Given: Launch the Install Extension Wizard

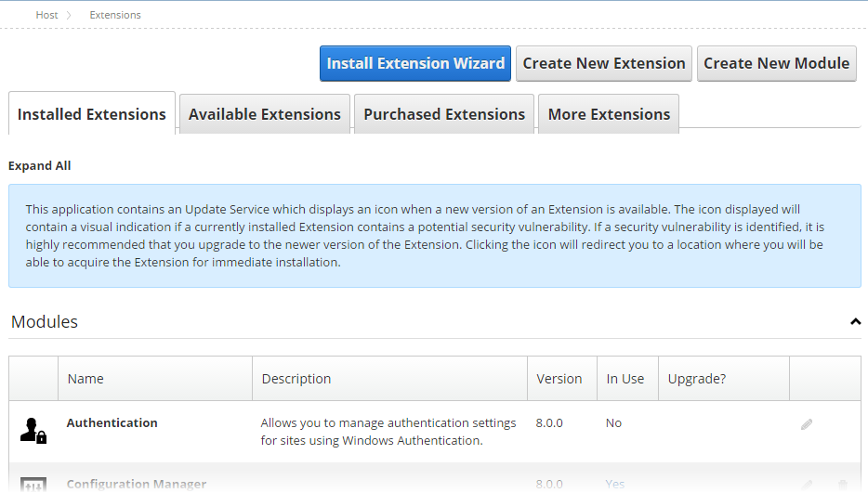Looking at the screenshot, I should [415, 63].
